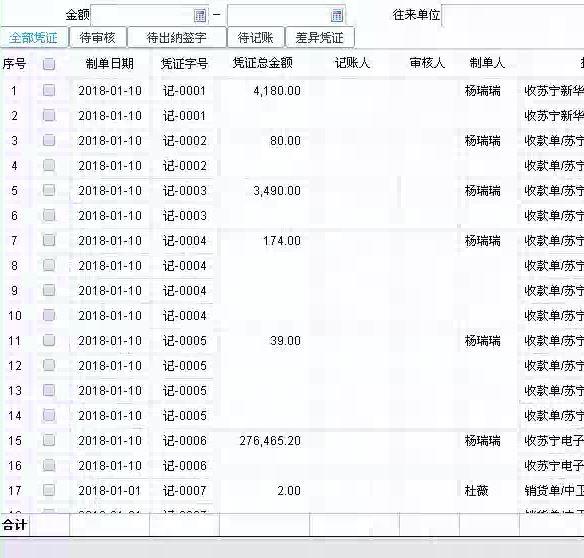Show the 差异凭证 tab
Screen dimensions: 584x558
320,38
